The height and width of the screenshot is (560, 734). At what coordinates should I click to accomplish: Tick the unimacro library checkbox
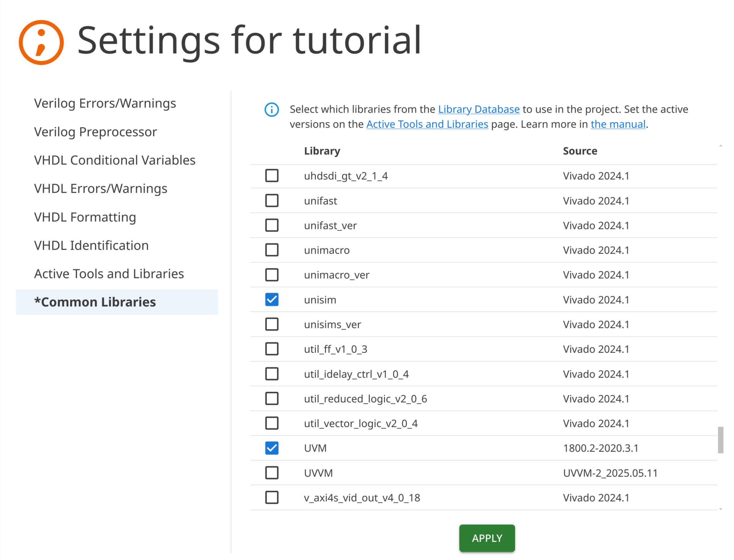point(271,250)
